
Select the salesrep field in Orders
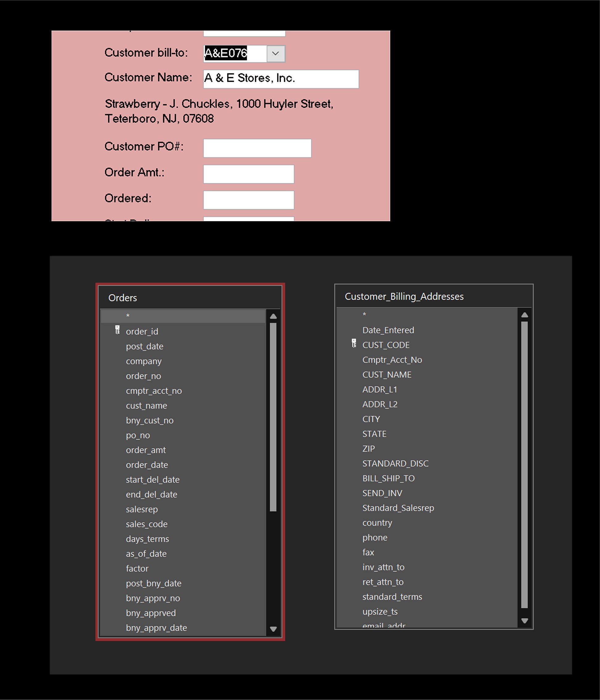(184, 509)
